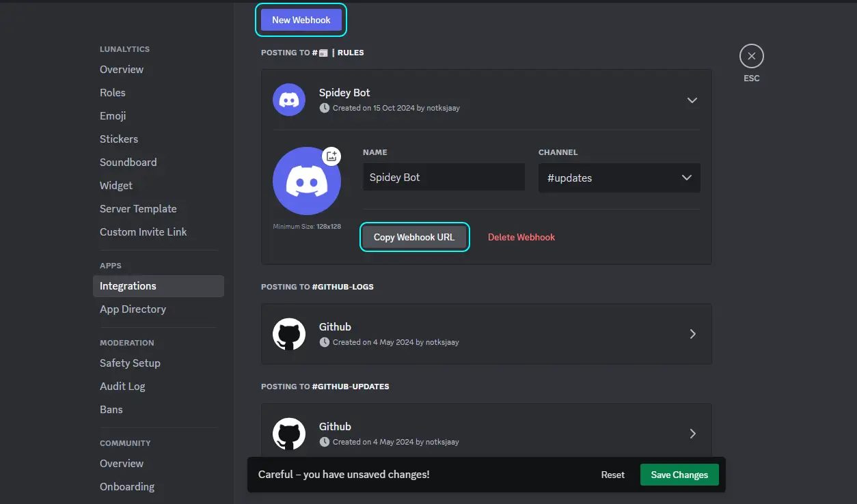Click the Spidey Bot name input field

[443, 177]
